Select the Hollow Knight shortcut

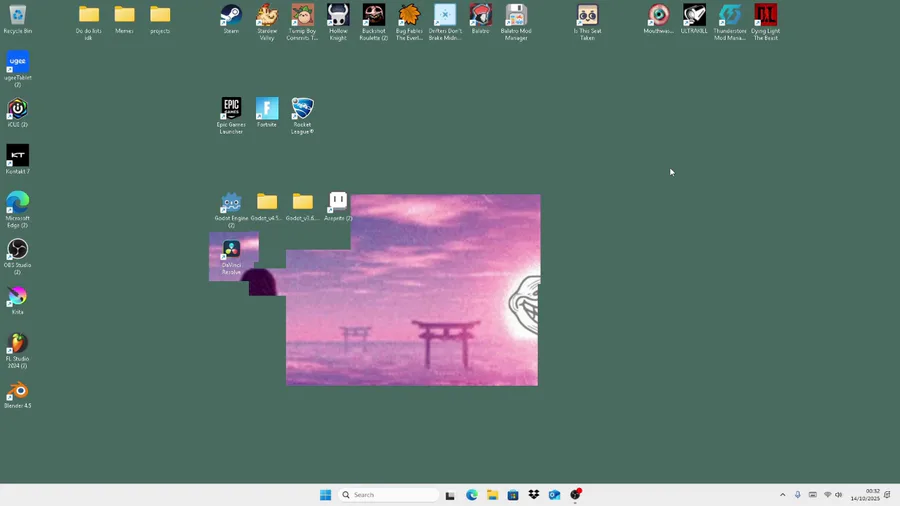point(338,22)
